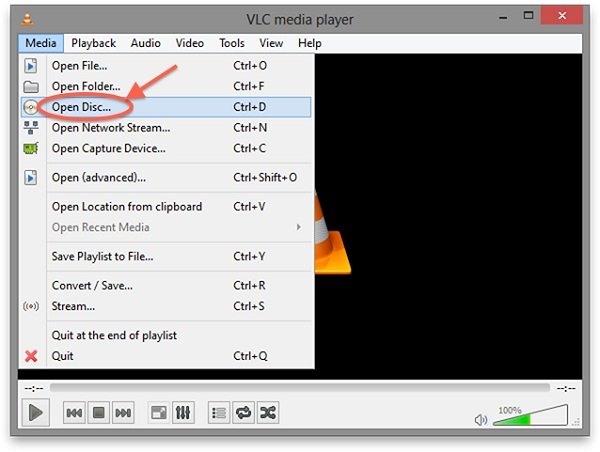Toggle random shuffle playback
The height and width of the screenshot is (452, 600).
tap(268, 413)
